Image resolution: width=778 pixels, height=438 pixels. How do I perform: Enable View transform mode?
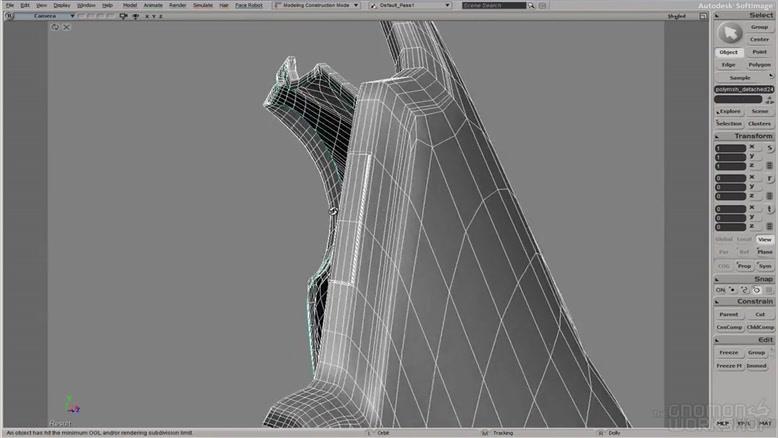click(x=764, y=239)
